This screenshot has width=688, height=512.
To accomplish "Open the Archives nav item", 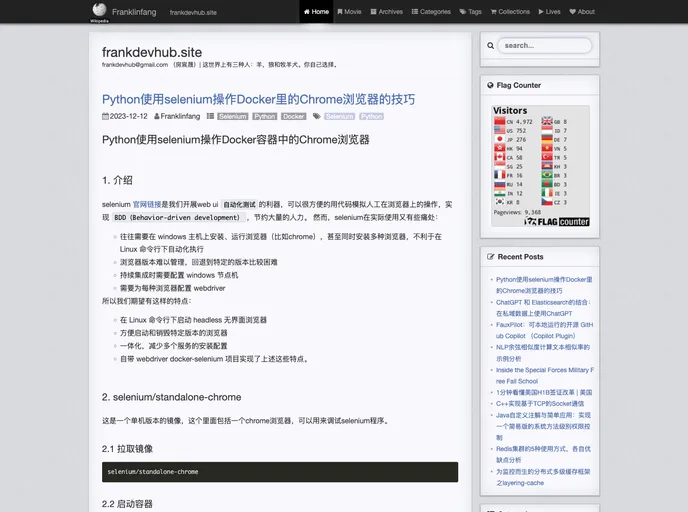I will point(387,11).
